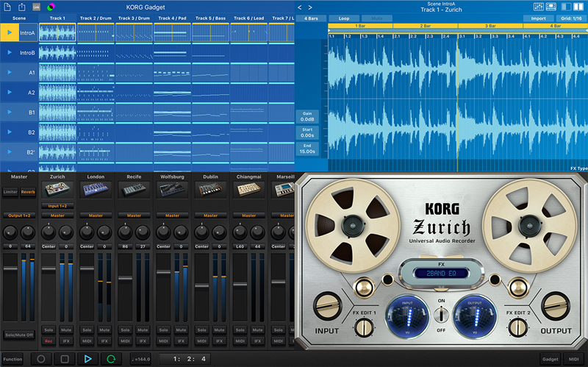Image resolution: width=588 pixels, height=367 pixels.
Task: Open the 2BAND EQ FX type display
Action: (442, 274)
